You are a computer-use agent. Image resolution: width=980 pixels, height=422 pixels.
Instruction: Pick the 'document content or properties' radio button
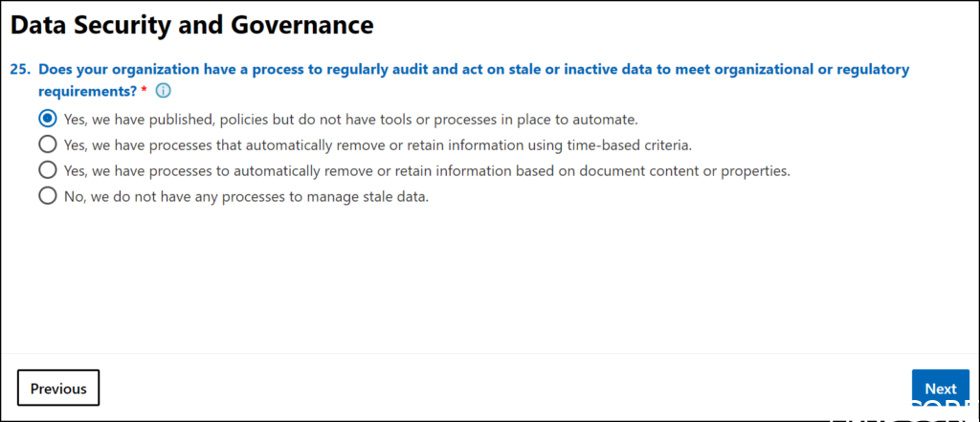(x=47, y=170)
